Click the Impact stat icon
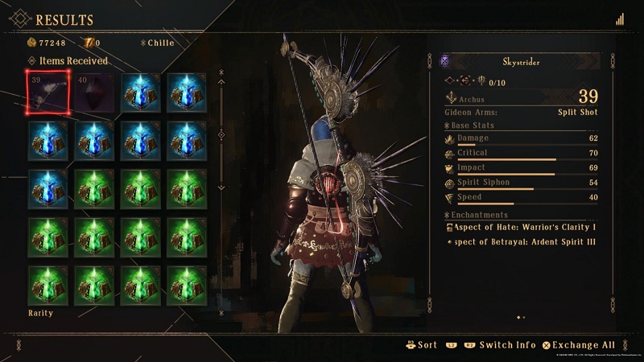 [450, 169]
